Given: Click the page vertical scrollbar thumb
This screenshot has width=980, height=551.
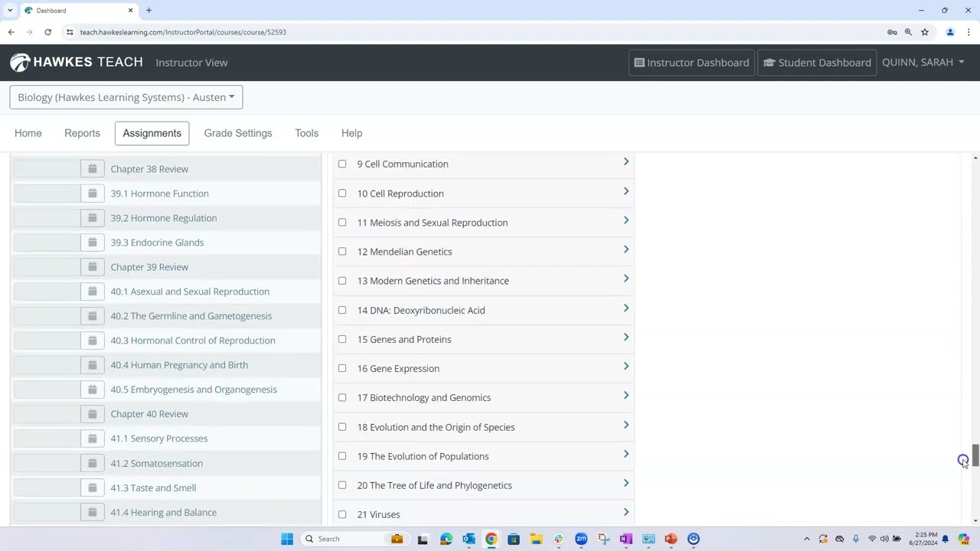Looking at the screenshot, I should pyautogui.click(x=975, y=456).
